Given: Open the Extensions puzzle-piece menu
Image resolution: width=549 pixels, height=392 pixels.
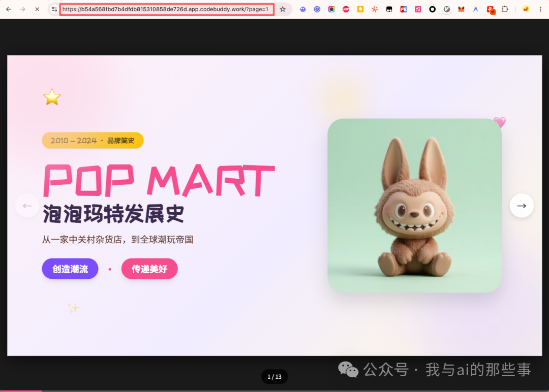Looking at the screenshot, I should (505, 9).
